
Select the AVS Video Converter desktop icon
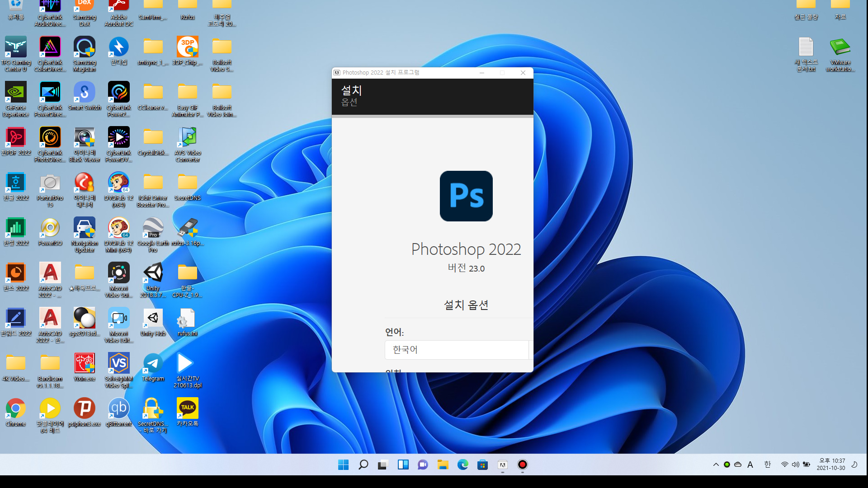pyautogui.click(x=188, y=144)
